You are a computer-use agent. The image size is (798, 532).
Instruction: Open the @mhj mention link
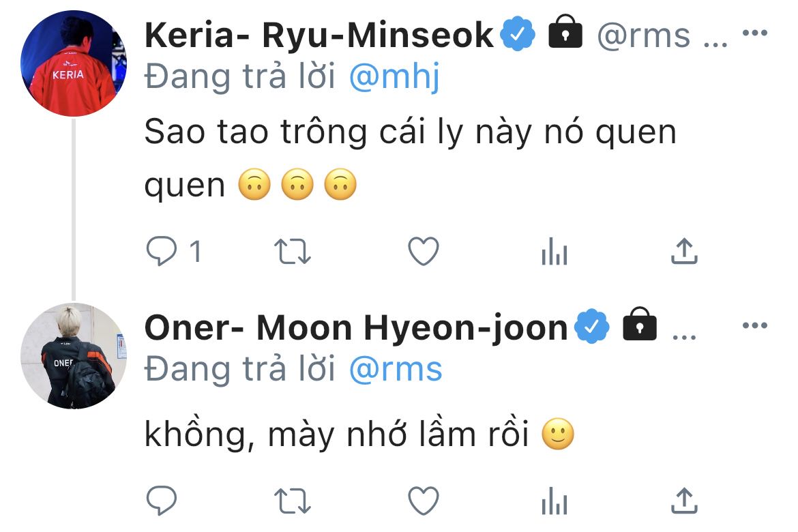[394, 78]
